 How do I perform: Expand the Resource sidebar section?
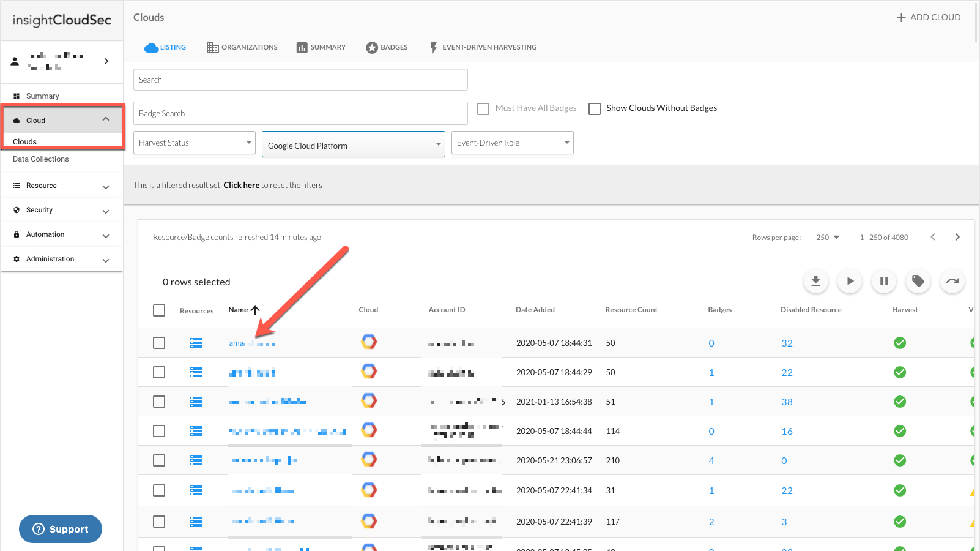tap(106, 187)
